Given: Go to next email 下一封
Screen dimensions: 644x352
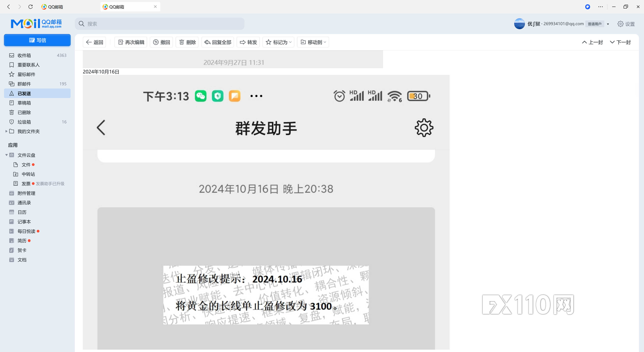Looking at the screenshot, I should click(620, 42).
